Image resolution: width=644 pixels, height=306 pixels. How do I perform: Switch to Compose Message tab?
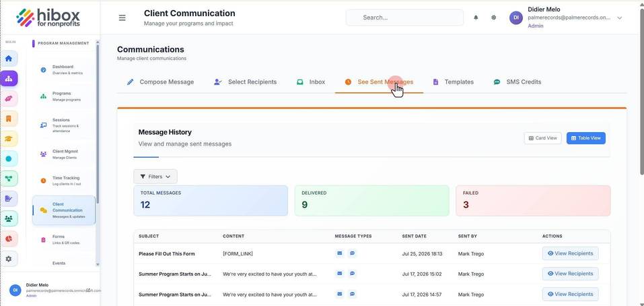pos(161,82)
